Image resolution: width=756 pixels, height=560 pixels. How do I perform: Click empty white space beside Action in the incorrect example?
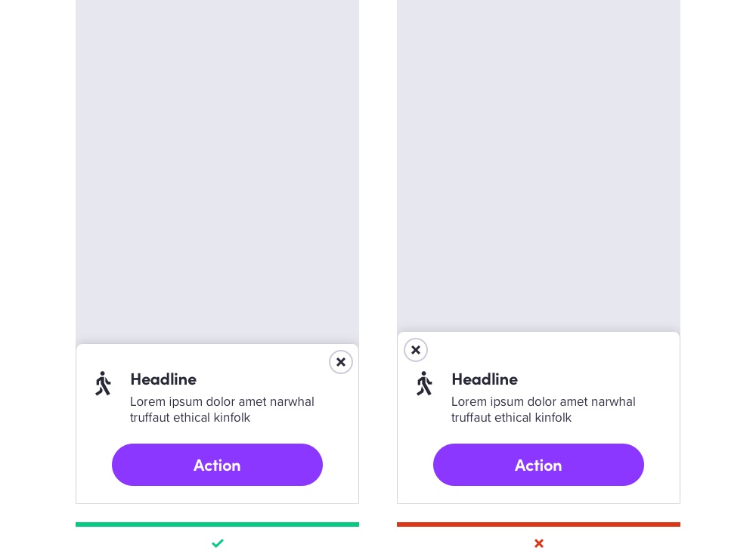pyautogui.click(x=661, y=466)
